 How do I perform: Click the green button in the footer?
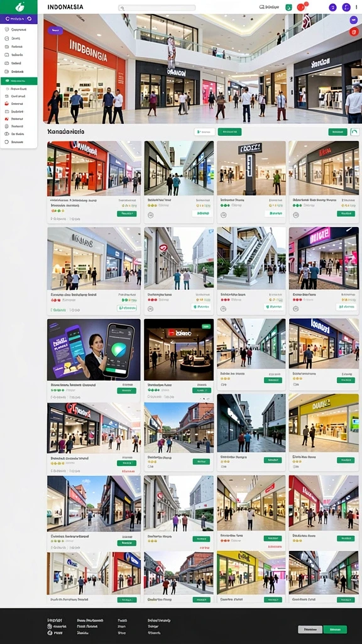pos(335,629)
